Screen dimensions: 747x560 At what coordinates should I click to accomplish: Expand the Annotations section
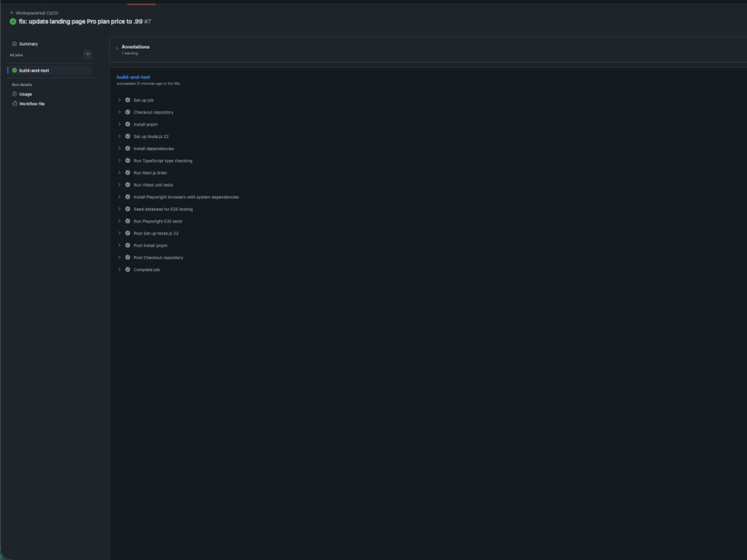pyautogui.click(x=117, y=48)
